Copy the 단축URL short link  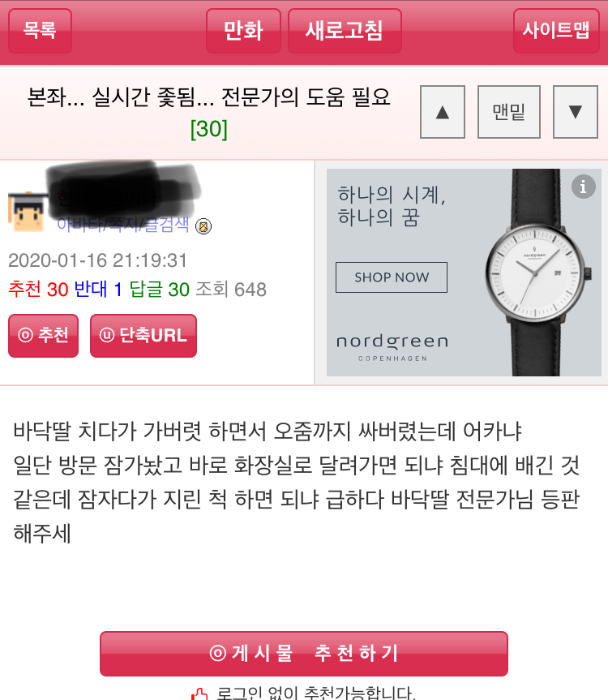coord(143,336)
